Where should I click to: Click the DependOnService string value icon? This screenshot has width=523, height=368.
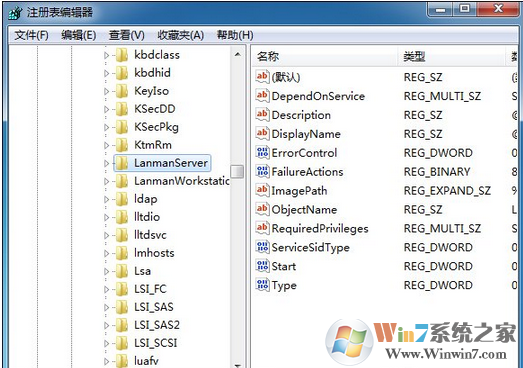click(x=262, y=96)
